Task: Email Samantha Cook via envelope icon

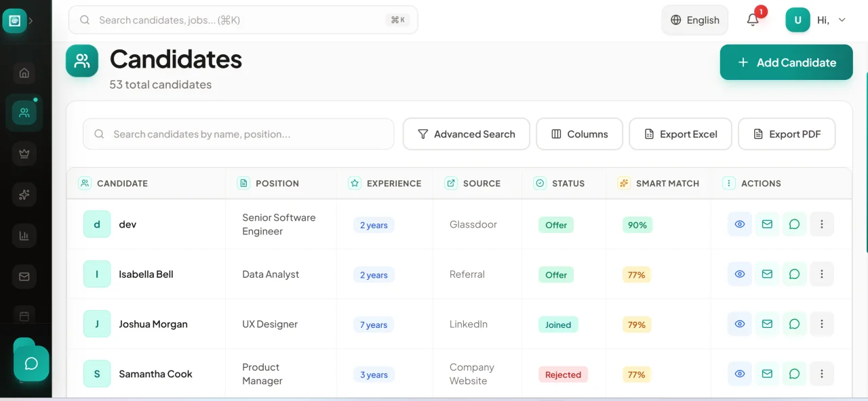Action: pos(767,374)
